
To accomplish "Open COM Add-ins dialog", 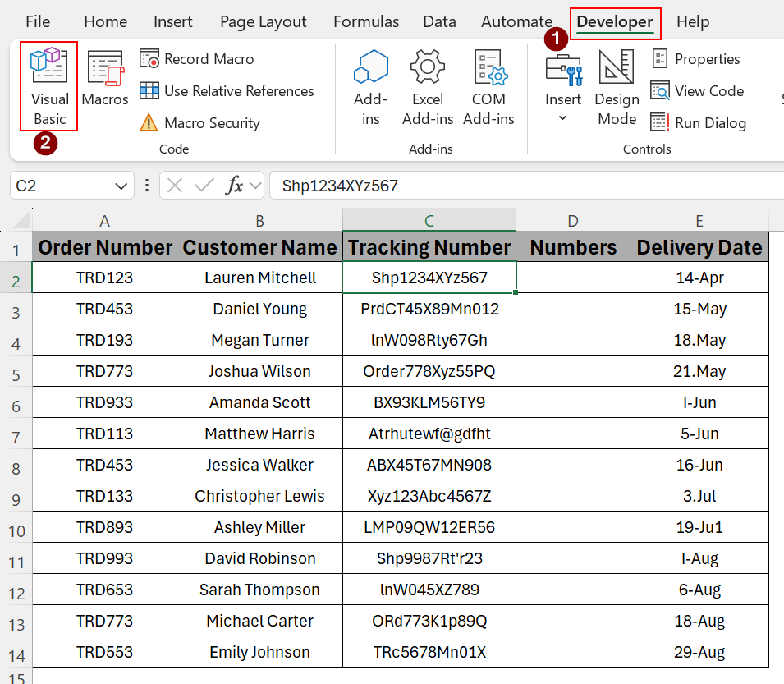I will click(x=488, y=85).
